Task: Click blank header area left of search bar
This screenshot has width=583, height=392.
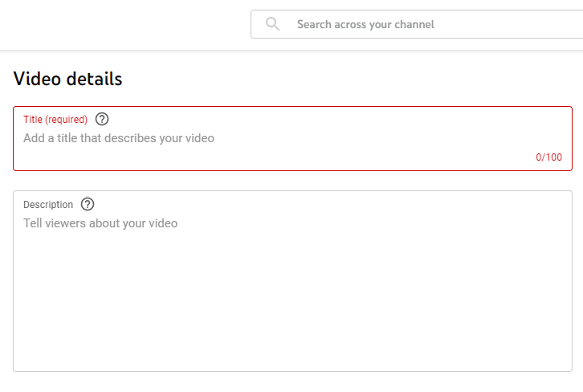Action: pyautogui.click(x=120, y=24)
